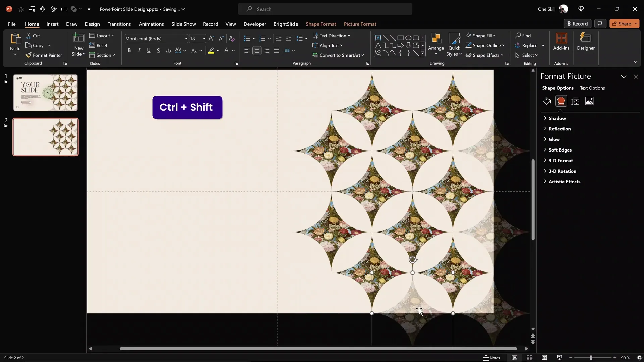
Task: Click Decrease indent level icon
Action: pos(278,39)
